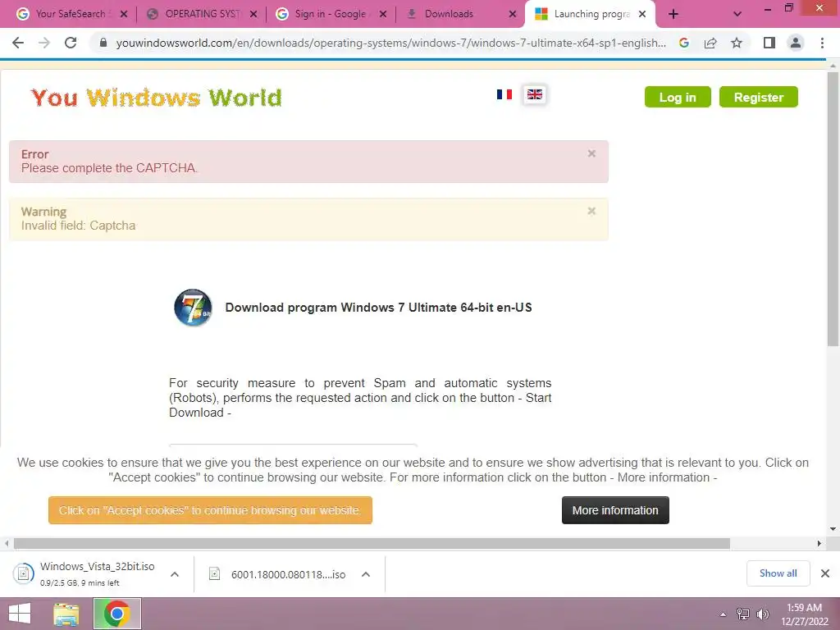The image size is (840, 630).
Task: Select the Launching program tab
Action: coord(591,14)
